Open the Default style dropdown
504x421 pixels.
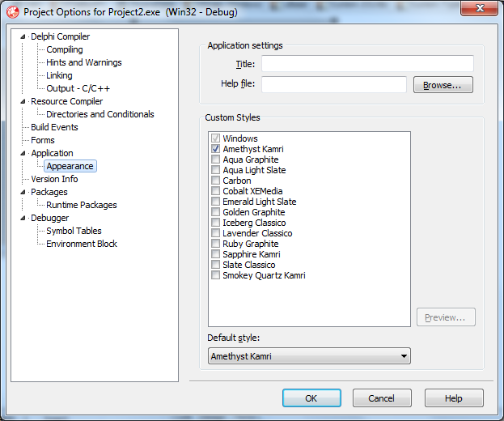(309, 356)
